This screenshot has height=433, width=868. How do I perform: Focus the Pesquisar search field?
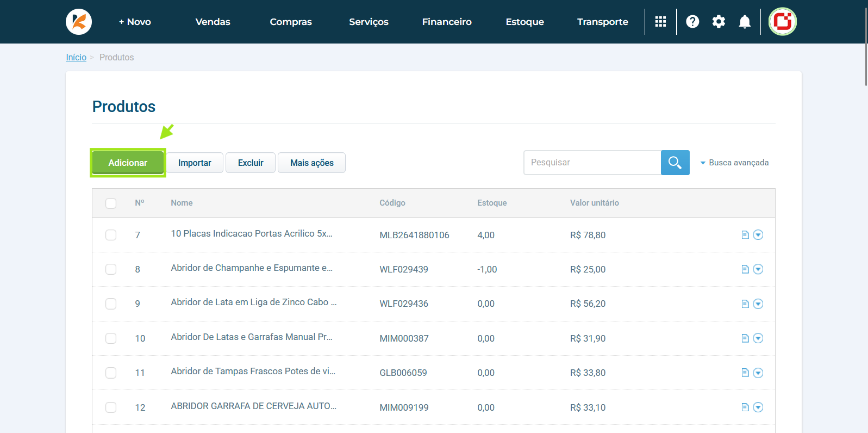592,163
